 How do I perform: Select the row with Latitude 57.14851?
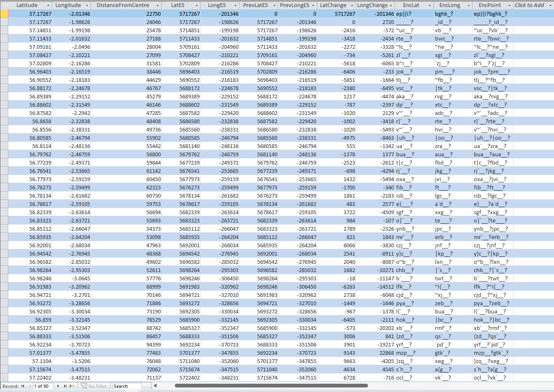point(4,30)
